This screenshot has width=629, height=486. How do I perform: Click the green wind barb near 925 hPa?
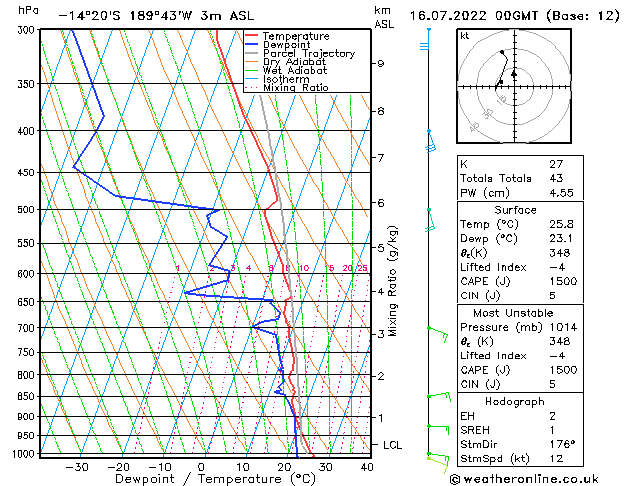click(x=438, y=429)
